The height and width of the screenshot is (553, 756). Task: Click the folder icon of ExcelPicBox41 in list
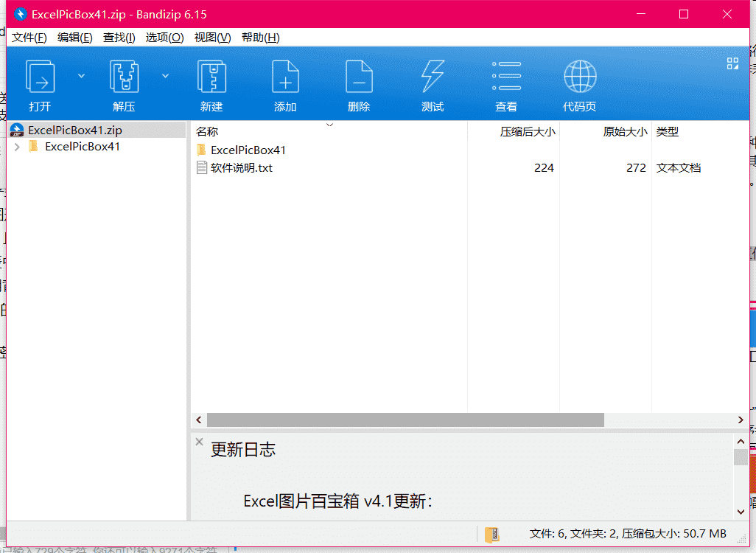click(202, 150)
